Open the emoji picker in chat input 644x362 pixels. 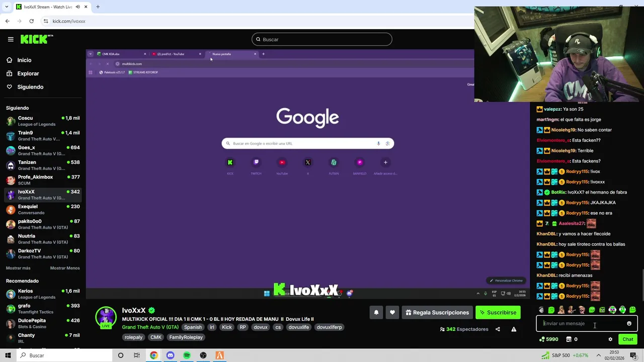click(629, 323)
